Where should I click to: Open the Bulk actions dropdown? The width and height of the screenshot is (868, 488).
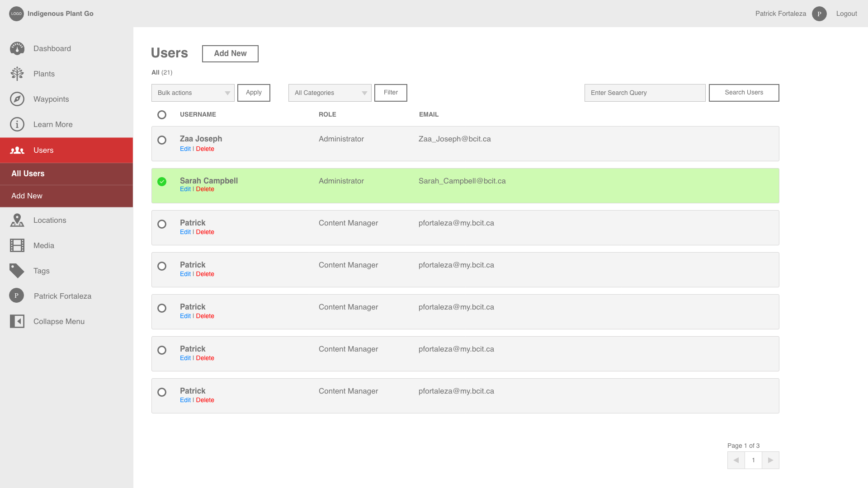[193, 93]
